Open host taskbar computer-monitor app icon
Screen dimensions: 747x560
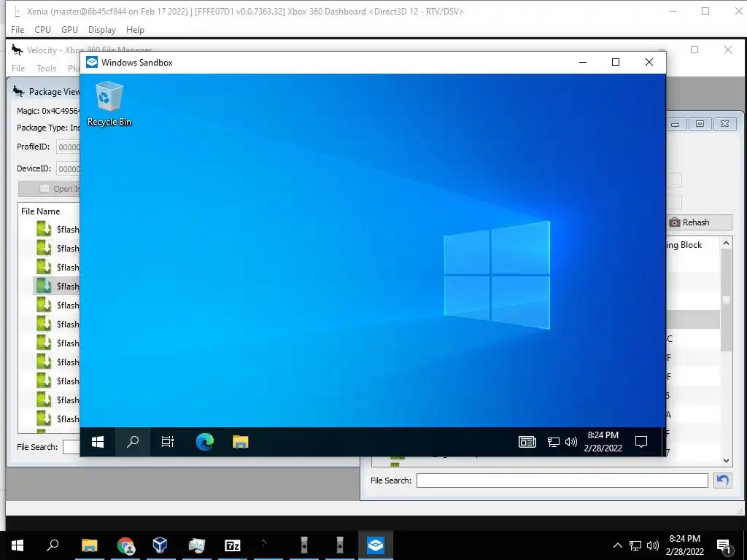point(196,545)
